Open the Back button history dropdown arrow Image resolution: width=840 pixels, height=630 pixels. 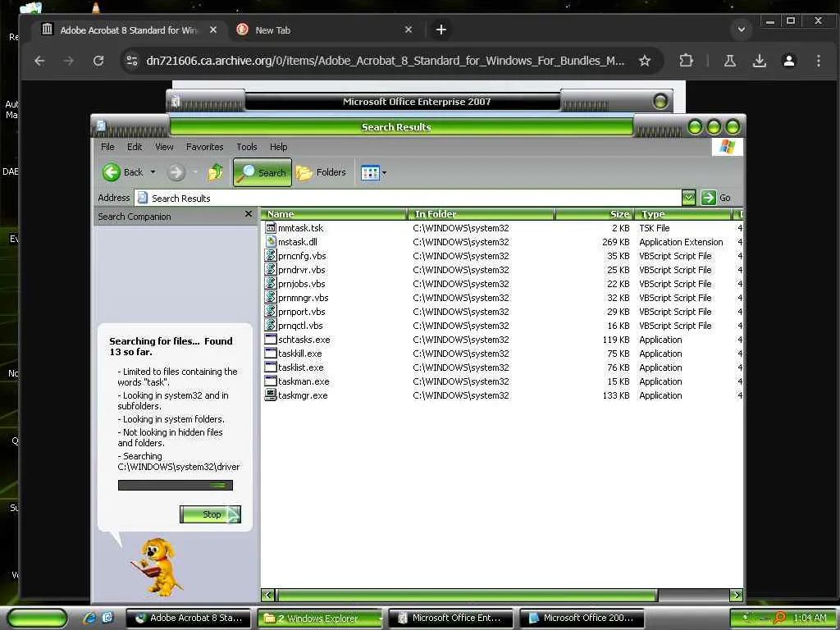[153, 172]
